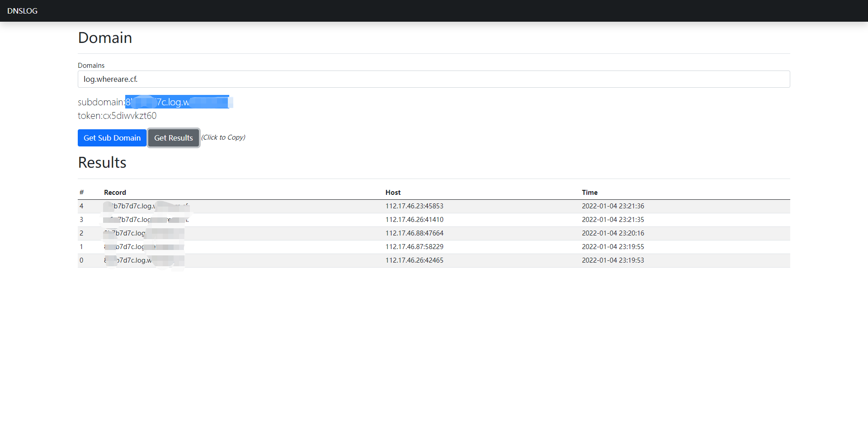Click the Record column header
Screen dimensions: 868x438
point(115,193)
